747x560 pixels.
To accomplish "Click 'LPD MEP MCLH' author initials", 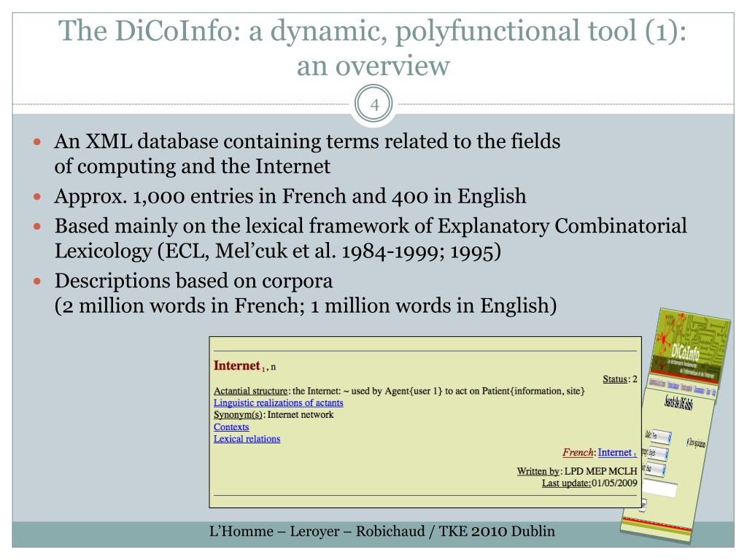I will (601, 471).
